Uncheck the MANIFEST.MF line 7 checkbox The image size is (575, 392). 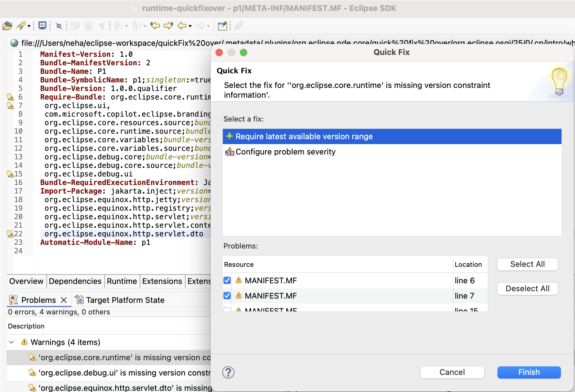tap(227, 296)
